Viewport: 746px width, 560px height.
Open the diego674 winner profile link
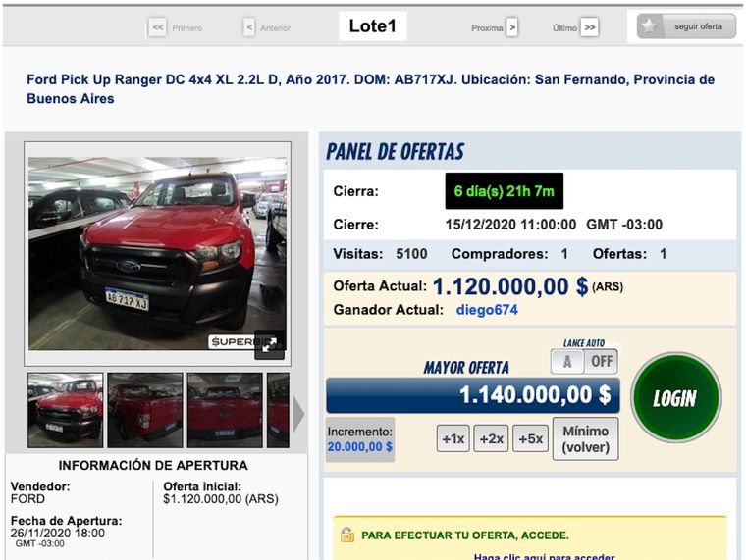(x=486, y=310)
